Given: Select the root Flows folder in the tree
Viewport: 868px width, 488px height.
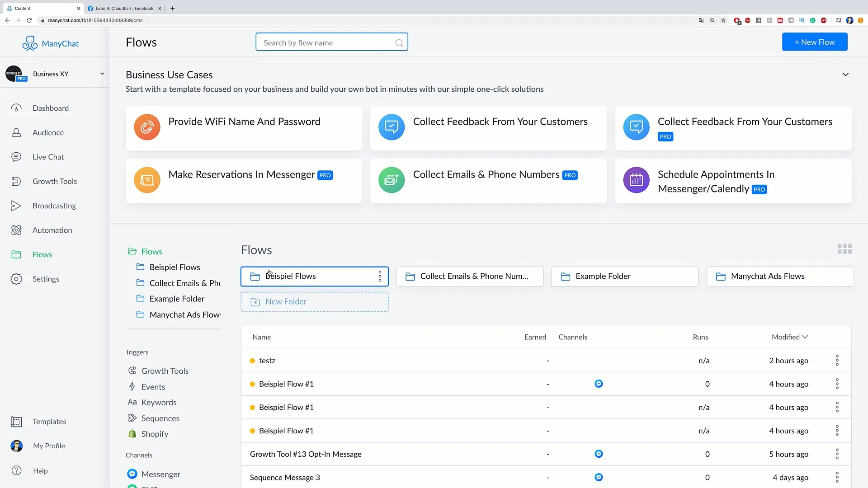Looking at the screenshot, I should [151, 251].
